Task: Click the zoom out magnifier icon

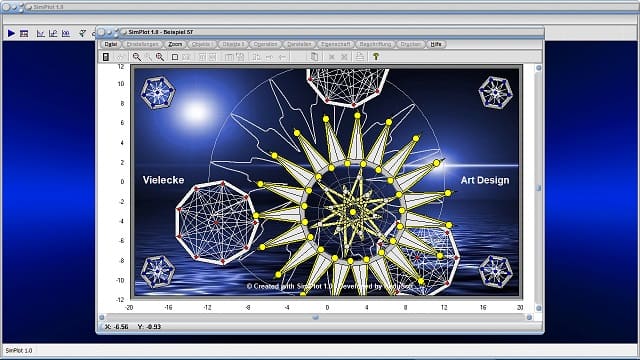Action: click(x=137, y=57)
